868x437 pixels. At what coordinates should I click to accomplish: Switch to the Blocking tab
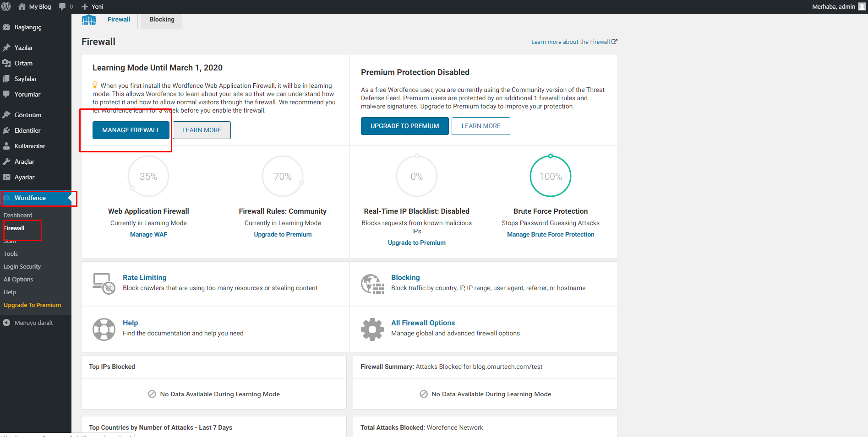click(x=162, y=20)
